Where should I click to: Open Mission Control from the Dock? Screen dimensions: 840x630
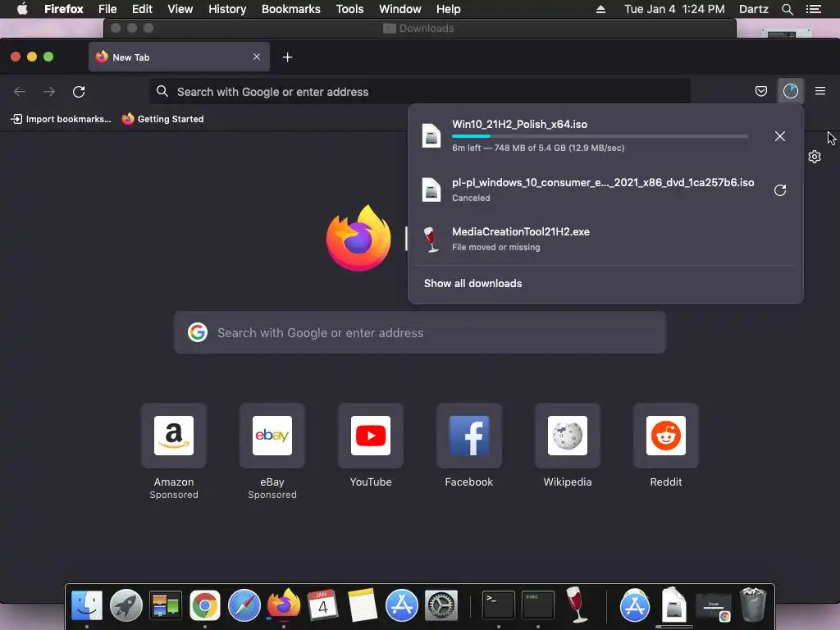point(166,606)
